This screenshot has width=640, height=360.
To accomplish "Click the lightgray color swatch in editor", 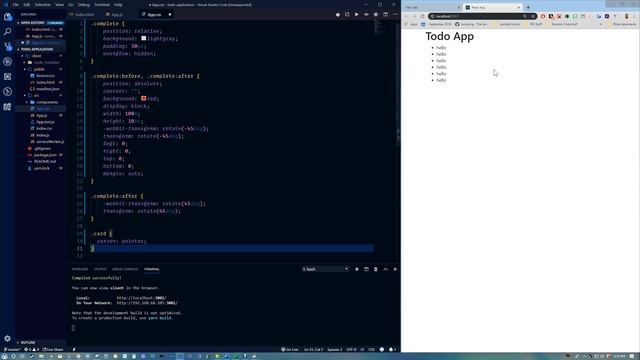I will coord(144,38).
